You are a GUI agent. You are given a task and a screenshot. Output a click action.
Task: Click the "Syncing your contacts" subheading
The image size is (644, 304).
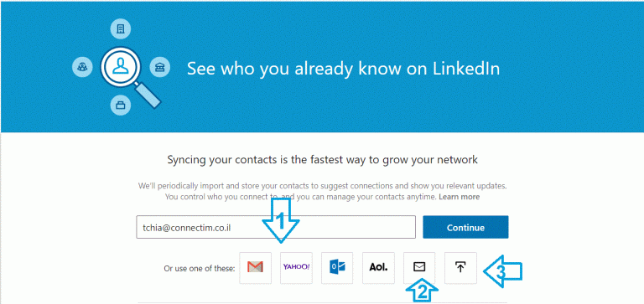[322, 160]
